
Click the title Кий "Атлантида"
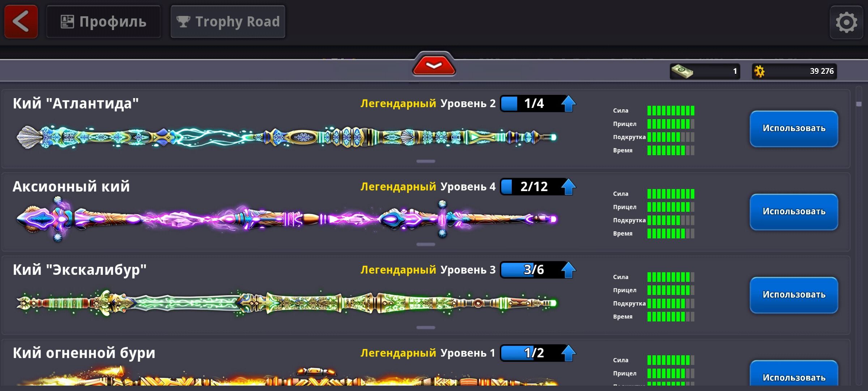(x=76, y=104)
